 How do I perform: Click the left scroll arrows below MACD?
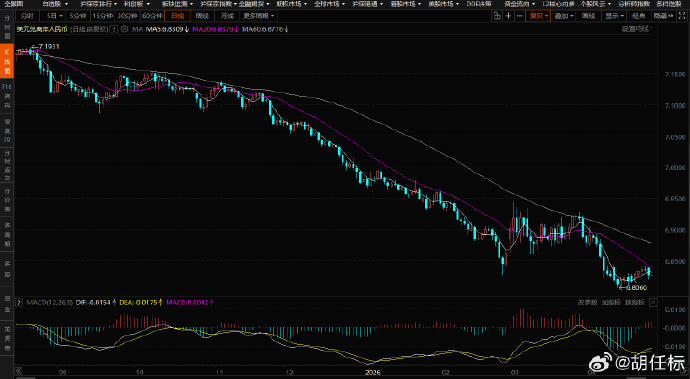19,371
